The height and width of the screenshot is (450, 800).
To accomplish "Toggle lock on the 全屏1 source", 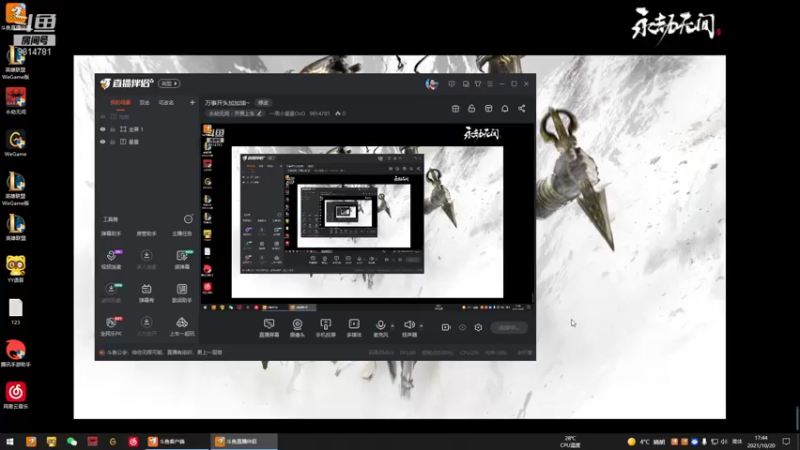I will (112, 129).
